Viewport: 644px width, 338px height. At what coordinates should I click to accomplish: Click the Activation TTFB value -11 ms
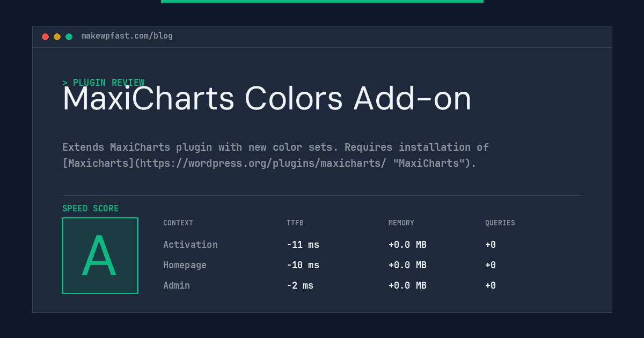tap(303, 245)
